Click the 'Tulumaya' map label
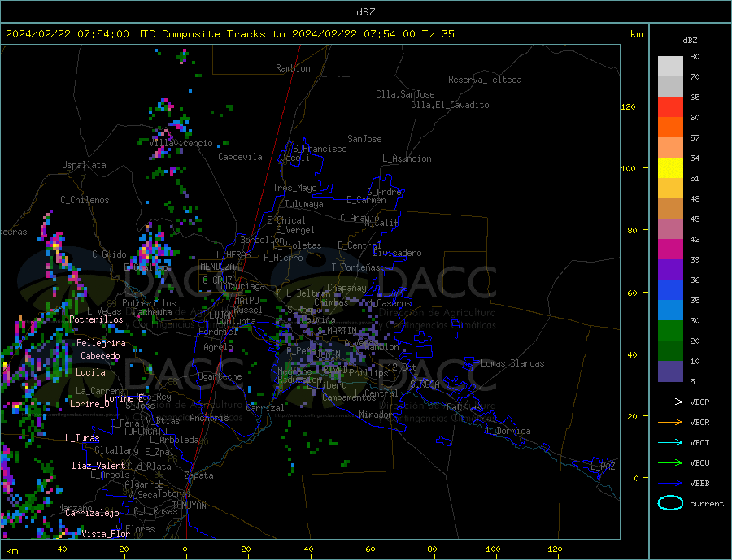This screenshot has width=732, height=560. [304, 204]
